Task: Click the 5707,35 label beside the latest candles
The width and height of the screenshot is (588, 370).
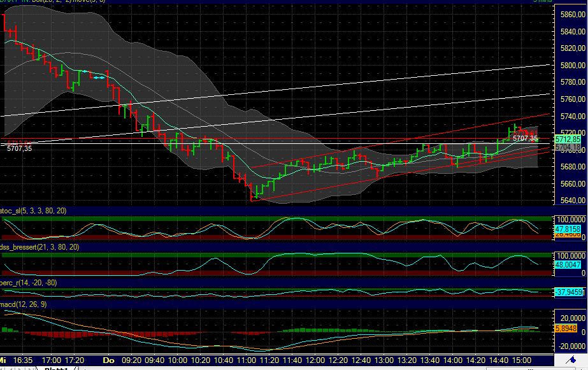Action: (x=525, y=139)
